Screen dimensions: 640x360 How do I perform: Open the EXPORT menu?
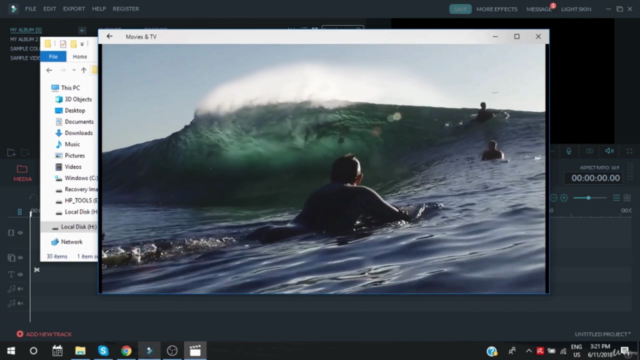click(74, 9)
